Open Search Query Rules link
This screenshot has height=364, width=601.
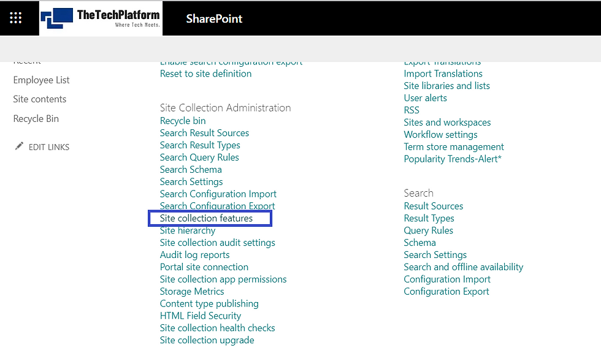(x=199, y=157)
